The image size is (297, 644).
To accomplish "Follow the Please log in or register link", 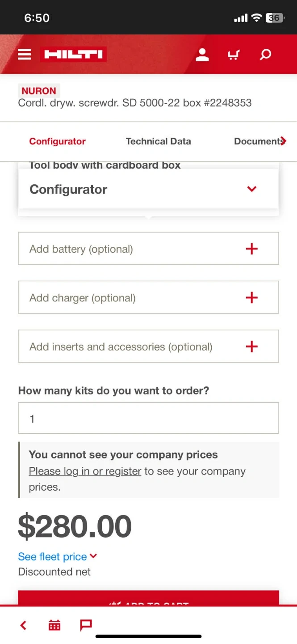I will pos(85,471).
